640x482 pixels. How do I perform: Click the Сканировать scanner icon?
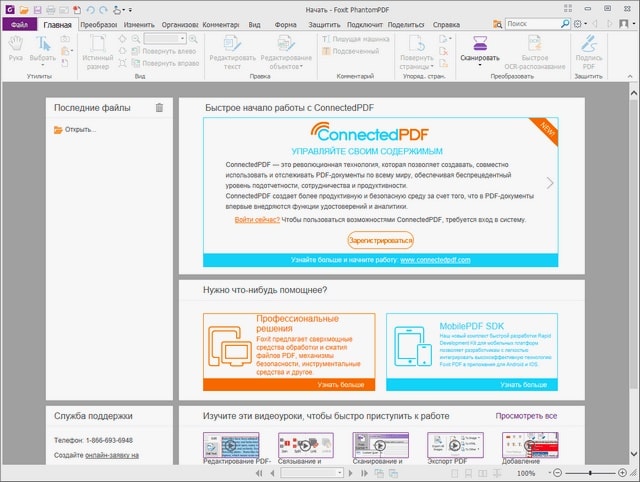(480, 43)
